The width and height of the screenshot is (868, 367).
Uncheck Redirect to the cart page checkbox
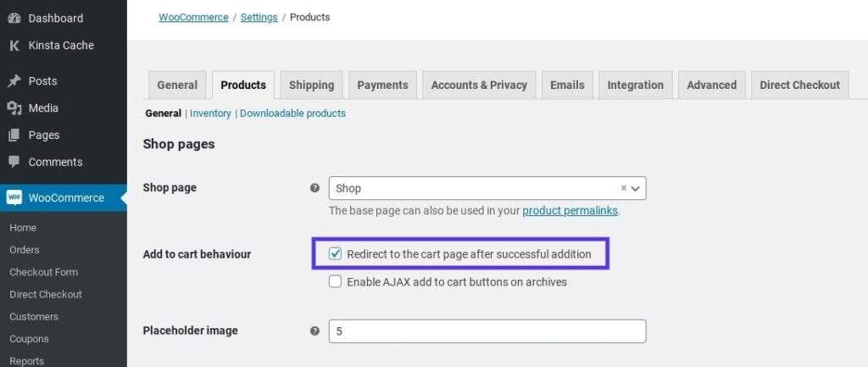coord(336,253)
